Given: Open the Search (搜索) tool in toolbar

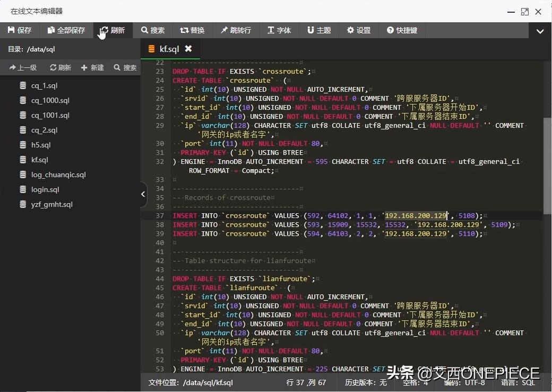Looking at the screenshot, I should tap(153, 30).
